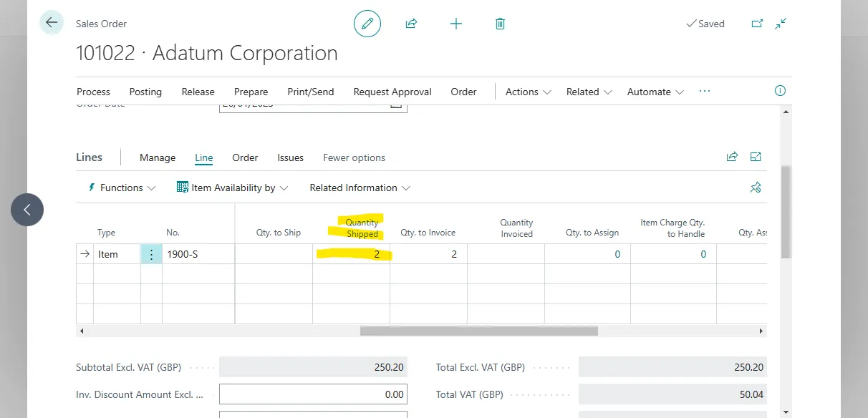The image size is (868, 418).
Task: Open row options dots for 1900-S
Action: tap(151, 254)
